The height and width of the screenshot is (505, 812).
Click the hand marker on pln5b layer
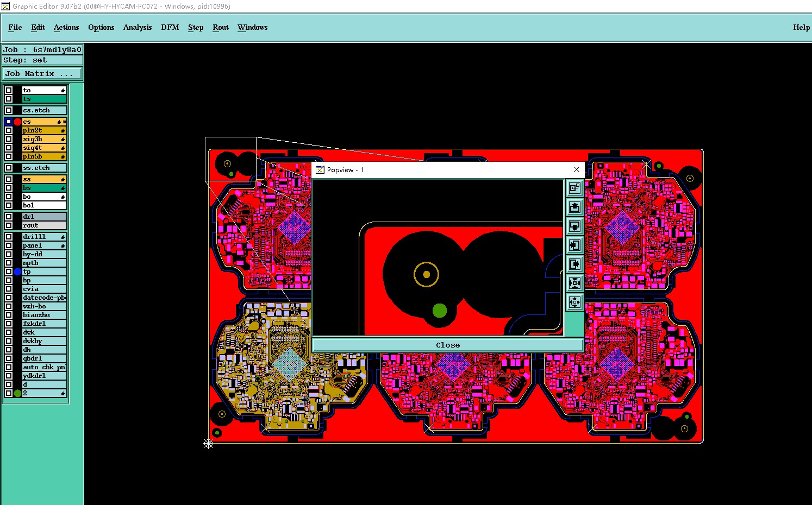(x=63, y=156)
